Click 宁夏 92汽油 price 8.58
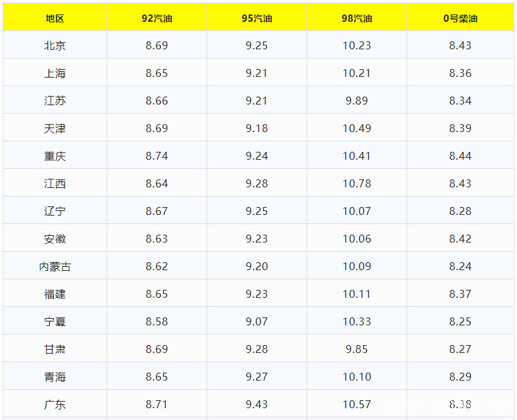This screenshot has height=420, width=517. click(157, 321)
